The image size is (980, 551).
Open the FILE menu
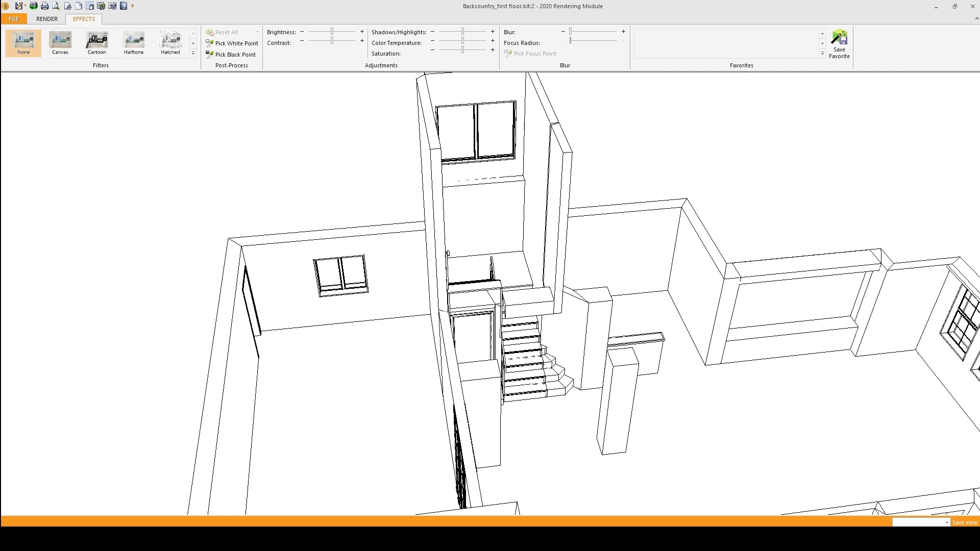pyautogui.click(x=14, y=19)
